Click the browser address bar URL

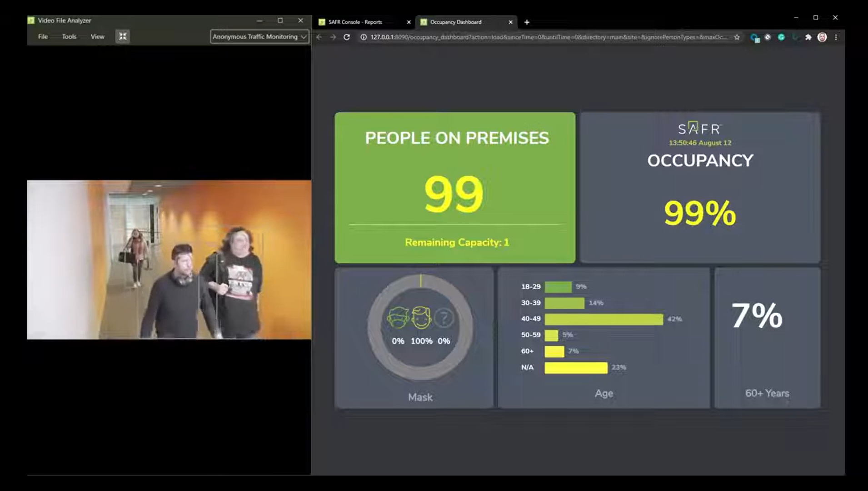tap(545, 37)
